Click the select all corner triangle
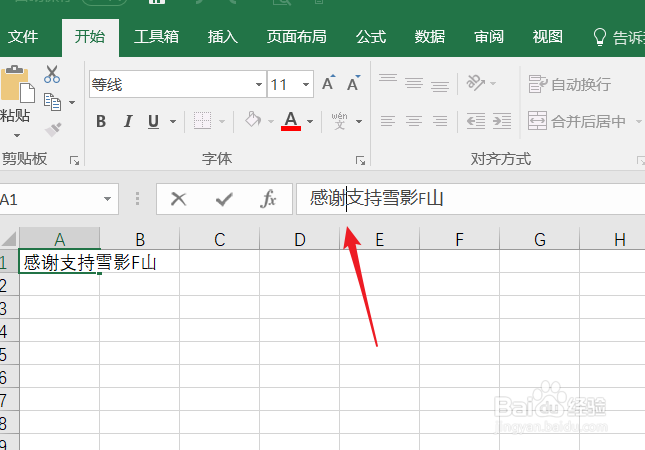 click(x=9, y=239)
